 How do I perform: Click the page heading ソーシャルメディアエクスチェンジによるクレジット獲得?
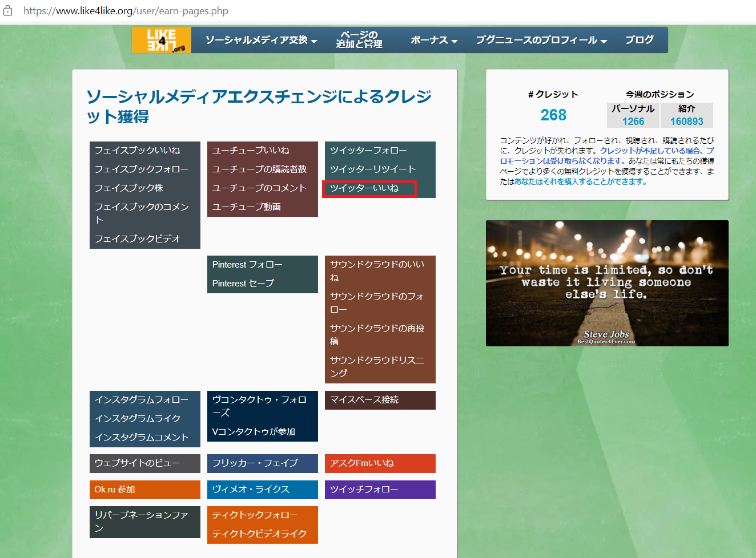coord(259,106)
